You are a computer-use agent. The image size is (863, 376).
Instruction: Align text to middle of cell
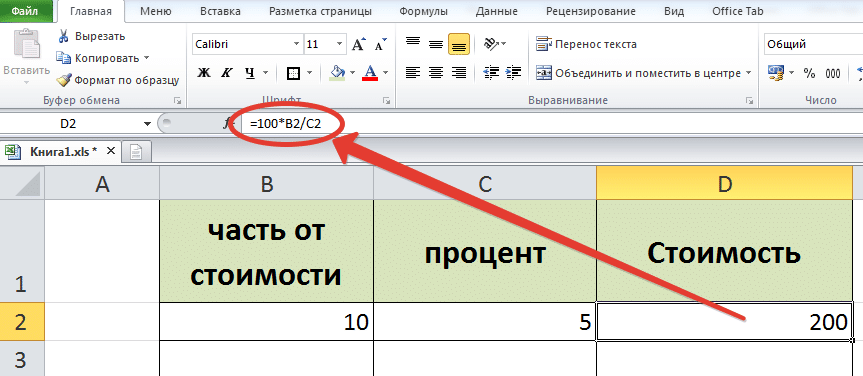pos(436,44)
